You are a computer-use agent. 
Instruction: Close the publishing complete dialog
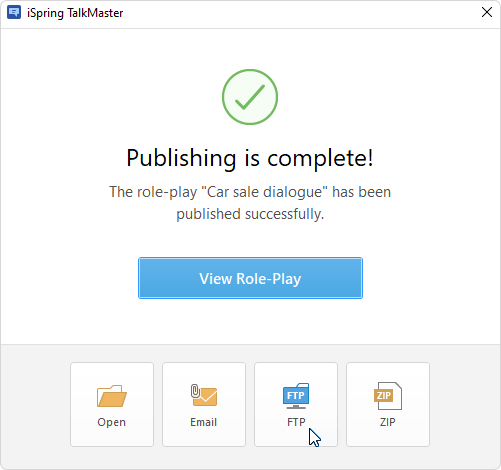(x=487, y=12)
